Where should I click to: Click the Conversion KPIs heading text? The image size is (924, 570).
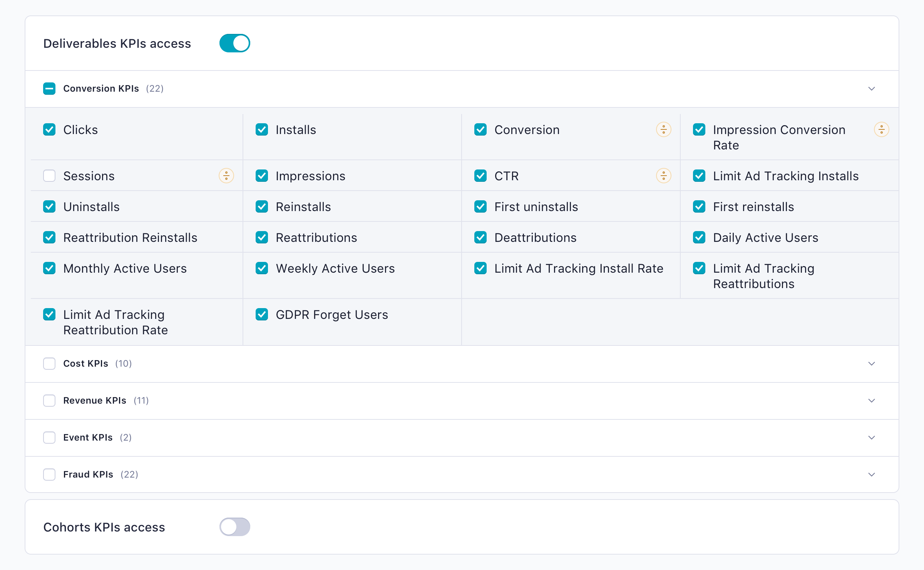(101, 89)
